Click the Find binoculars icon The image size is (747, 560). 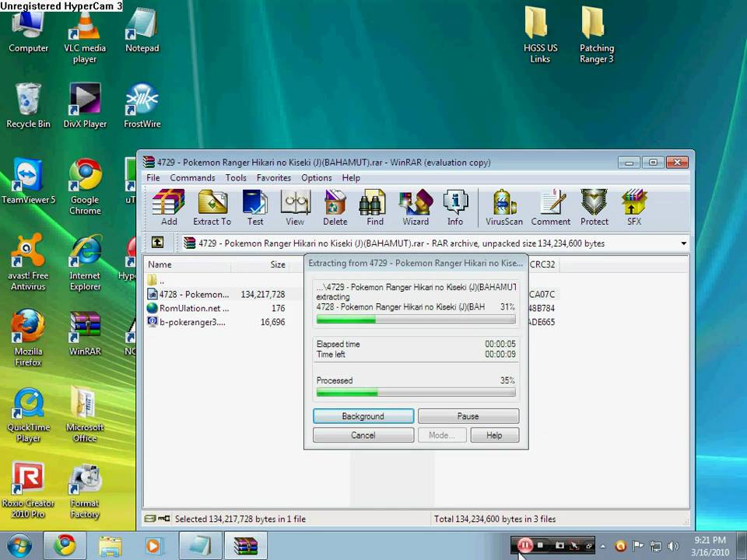pyautogui.click(x=374, y=207)
